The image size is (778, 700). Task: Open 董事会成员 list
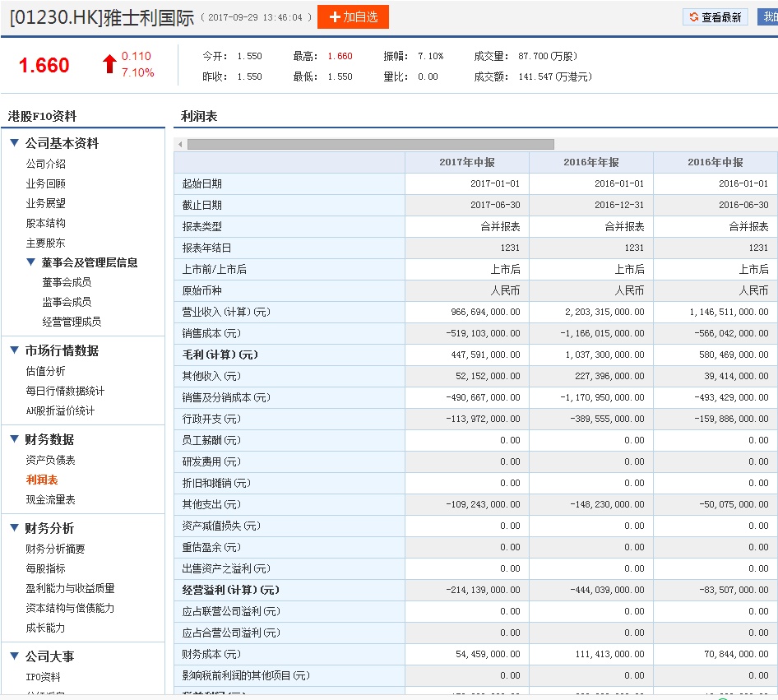pos(67,282)
